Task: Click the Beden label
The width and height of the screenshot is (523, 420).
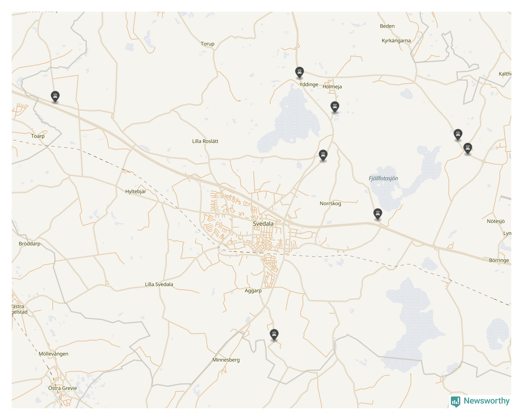Action: pos(387,26)
